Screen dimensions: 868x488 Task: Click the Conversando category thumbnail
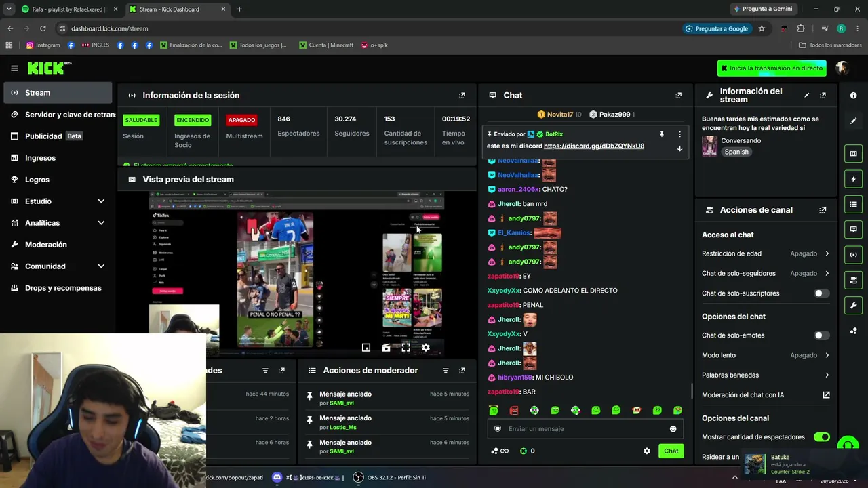click(709, 146)
